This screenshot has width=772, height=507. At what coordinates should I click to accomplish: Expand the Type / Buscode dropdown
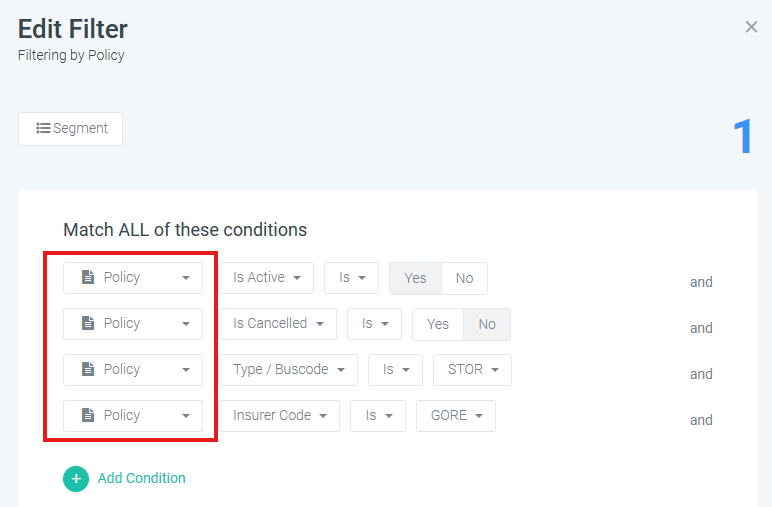click(x=288, y=370)
